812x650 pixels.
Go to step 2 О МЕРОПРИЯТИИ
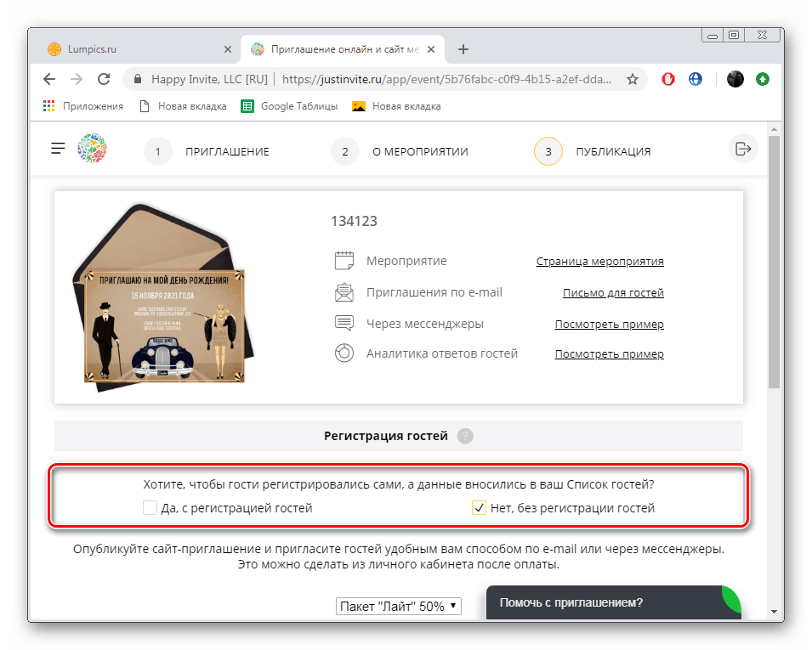tap(400, 151)
